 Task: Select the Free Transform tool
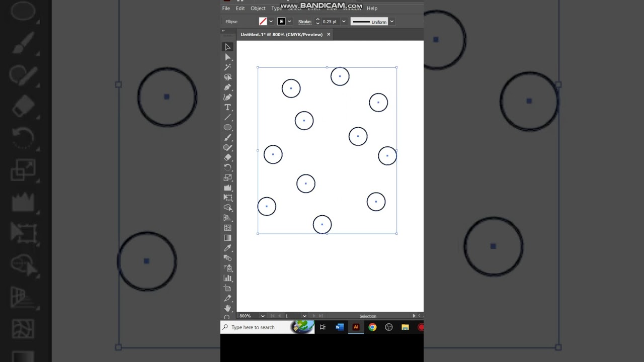click(x=227, y=198)
